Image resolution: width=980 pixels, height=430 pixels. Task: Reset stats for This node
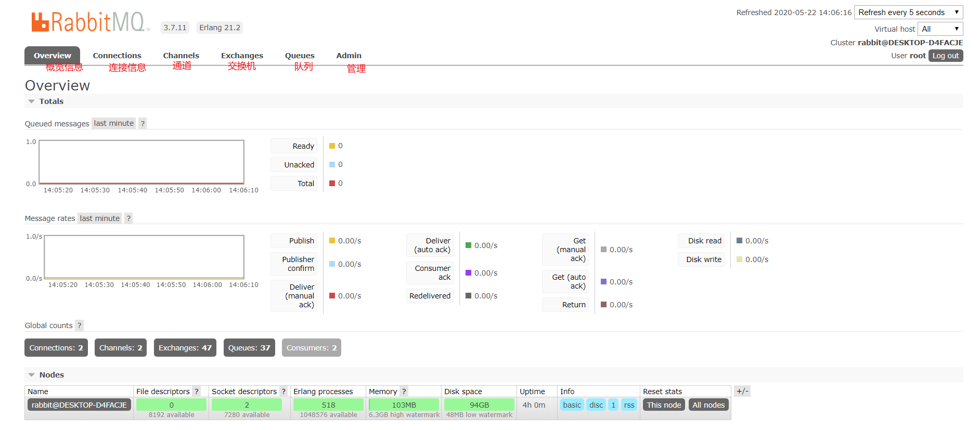point(664,405)
